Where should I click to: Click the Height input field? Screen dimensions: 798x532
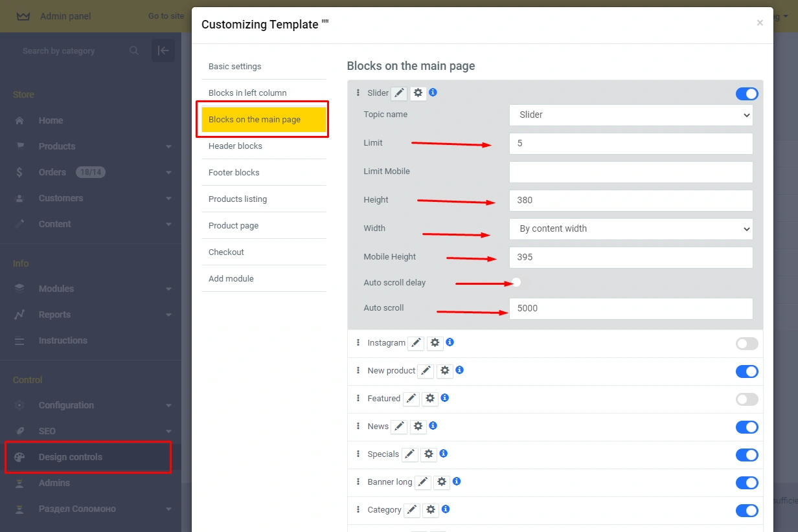point(630,200)
